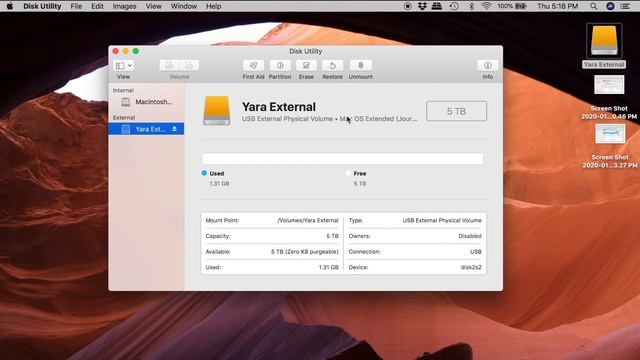Select Yara Ext... volume in sidebar
This screenshot has height=360, width=640.
click(x=147, y=129)
